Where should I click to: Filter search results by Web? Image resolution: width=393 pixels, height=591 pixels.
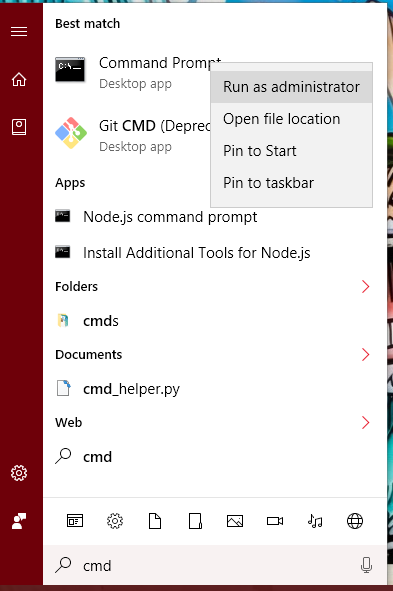pyautogui.click(x=355, y=521)
